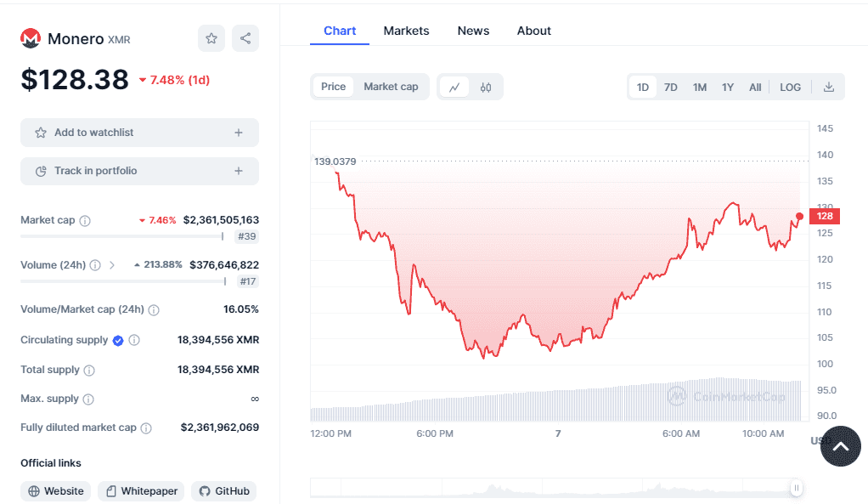The height and width of the screenshot is (504, 868).
Task: Click the star favorite icon
Action: (211, 38)
